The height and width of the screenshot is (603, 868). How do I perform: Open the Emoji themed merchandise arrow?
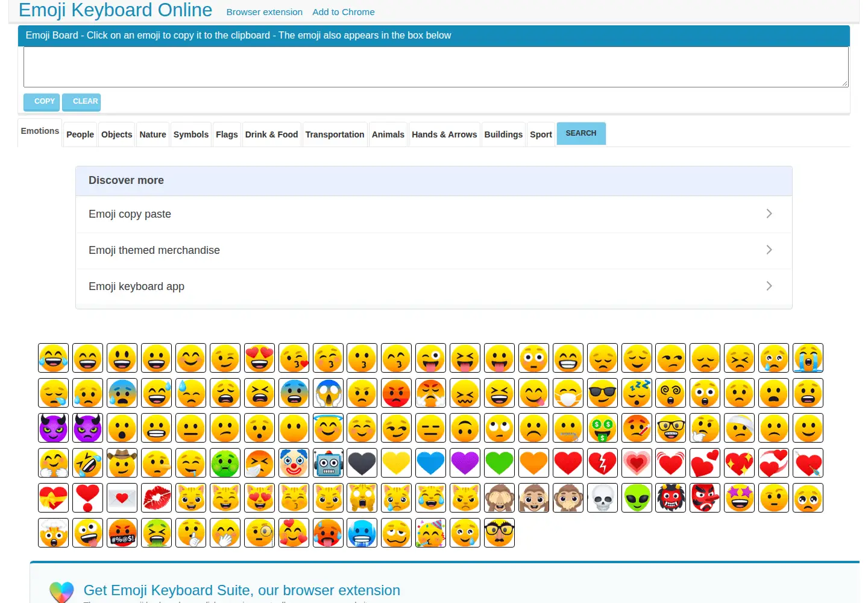tap(769, 250)
